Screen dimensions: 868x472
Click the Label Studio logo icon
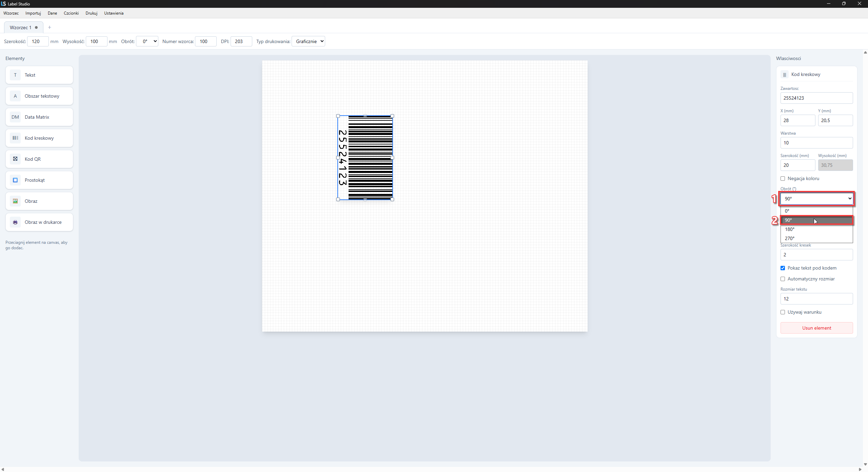coord(3,4)
